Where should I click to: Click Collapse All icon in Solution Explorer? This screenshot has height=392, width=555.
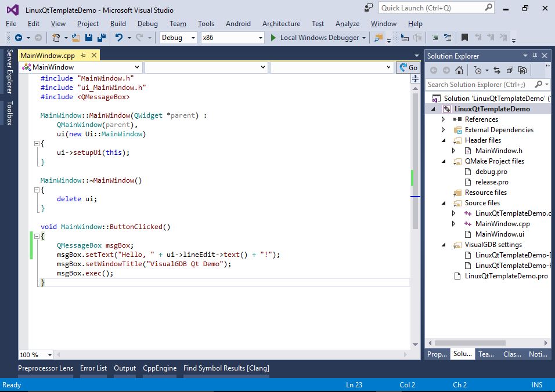click(510, 70)
